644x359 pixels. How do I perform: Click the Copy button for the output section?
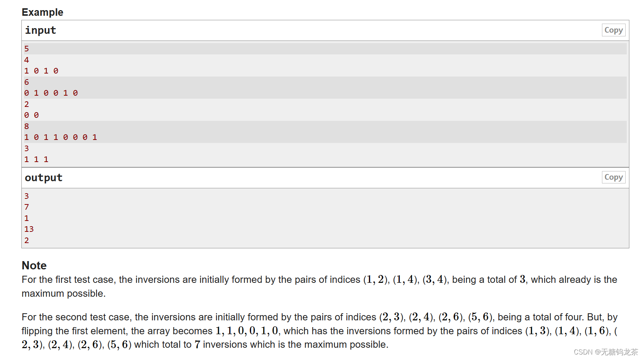(613, 177)
